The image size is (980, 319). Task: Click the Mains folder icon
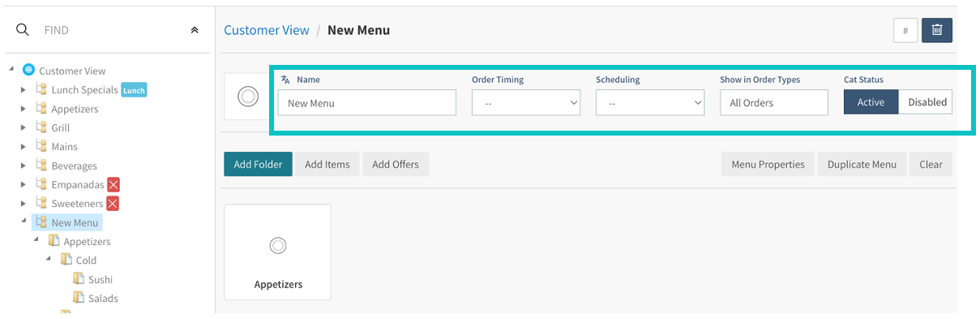pos(41,146)
